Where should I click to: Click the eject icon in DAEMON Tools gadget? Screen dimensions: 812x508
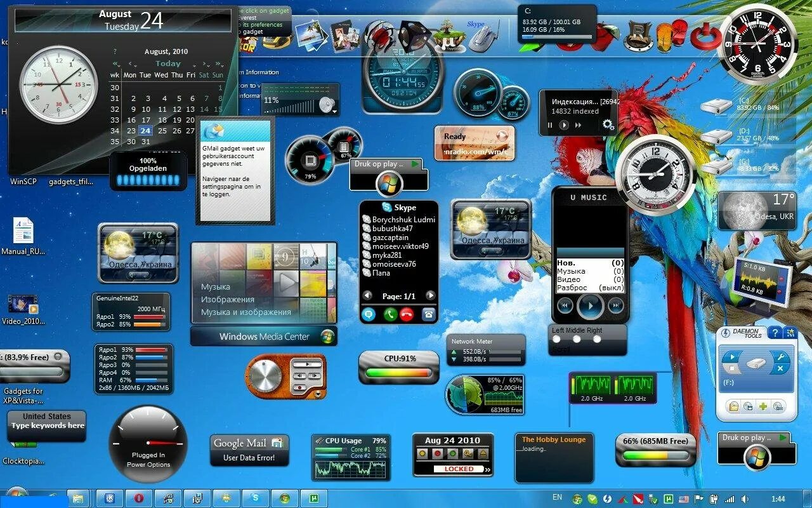click(779, 367)
